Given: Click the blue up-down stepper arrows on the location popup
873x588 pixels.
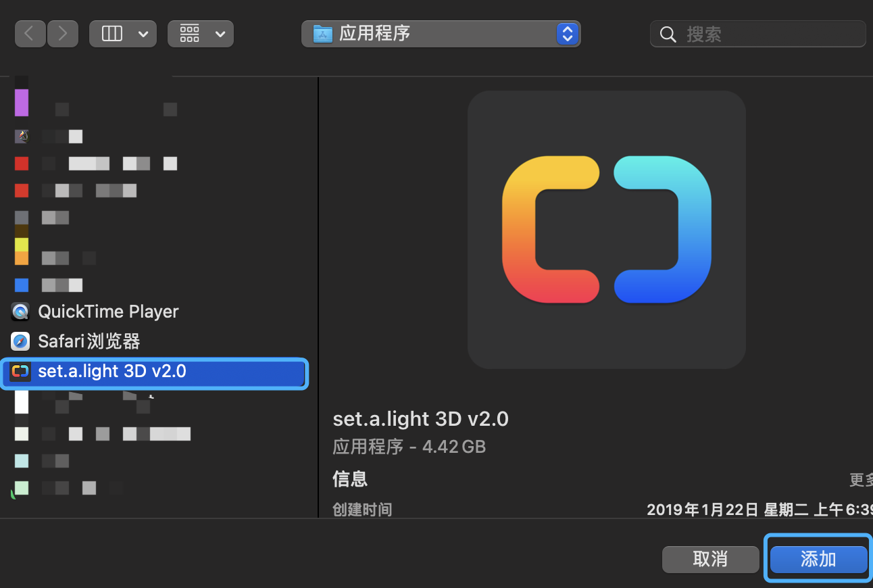Looking at the screenshot, I should click(568, 34).
